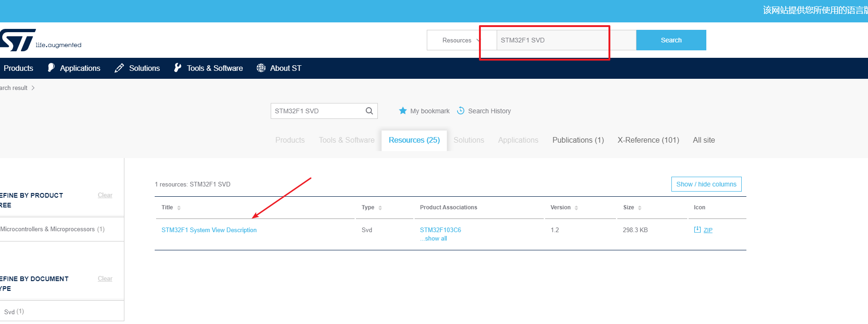The width and height of the screenshot is (868, 324).
Task: Click the blue Search button
Action: pyautogui.click(x=671, y=40)
